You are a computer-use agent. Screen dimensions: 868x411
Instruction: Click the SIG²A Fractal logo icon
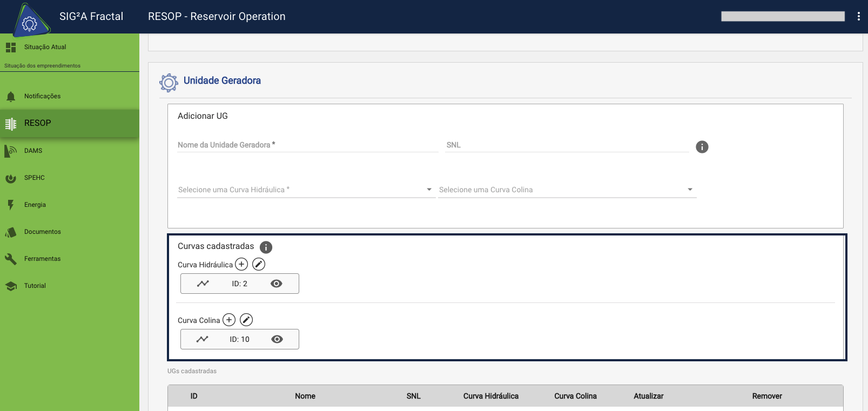[x=30, y=21]
